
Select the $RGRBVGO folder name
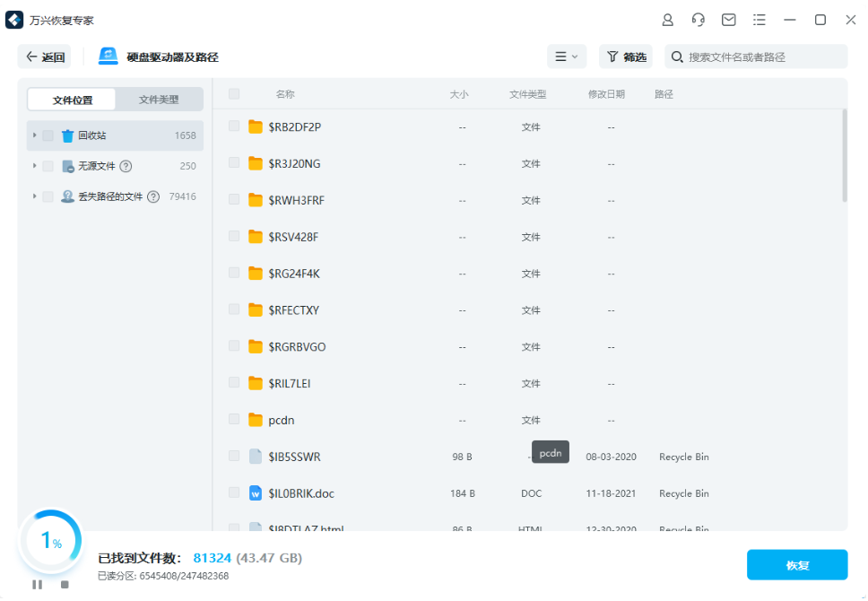pyautogui.click(x=298, y=347)
